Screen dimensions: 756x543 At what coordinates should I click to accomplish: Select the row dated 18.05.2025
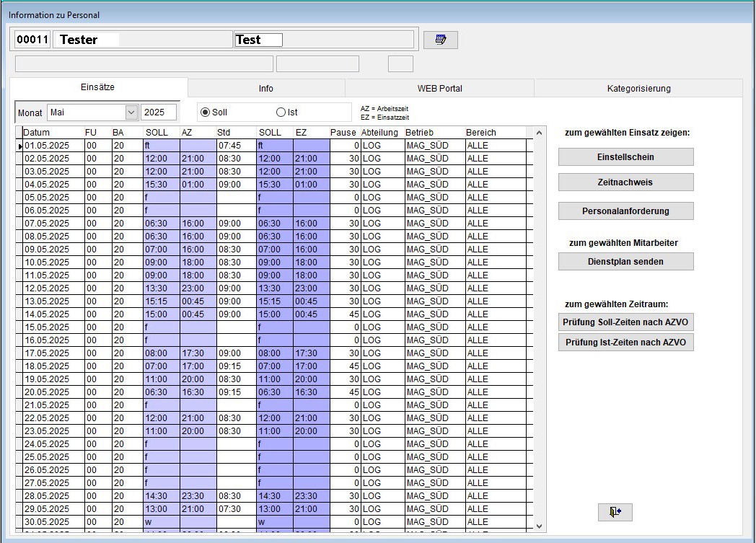[x=274, y=366]
